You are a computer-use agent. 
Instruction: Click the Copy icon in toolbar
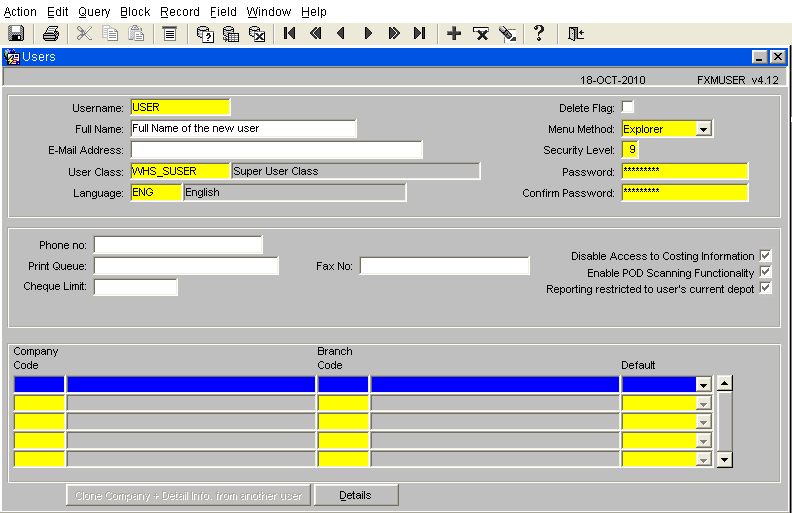(110, 33)
